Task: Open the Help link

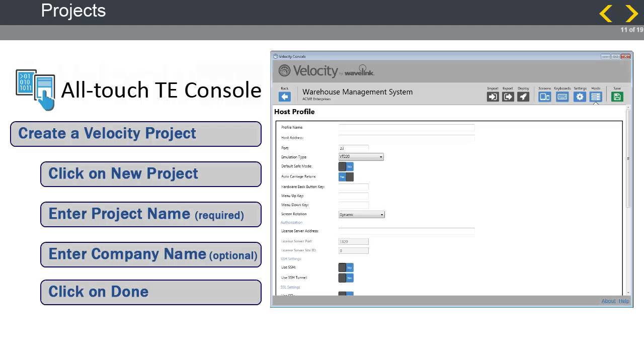Action: coord(624,301)
